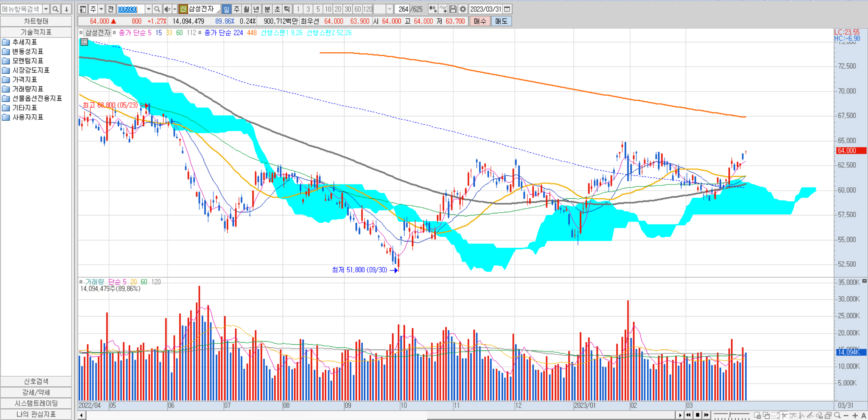Toggle daily '일' period button
This screenshot has width=868, height=420.
tap(226, 9)
